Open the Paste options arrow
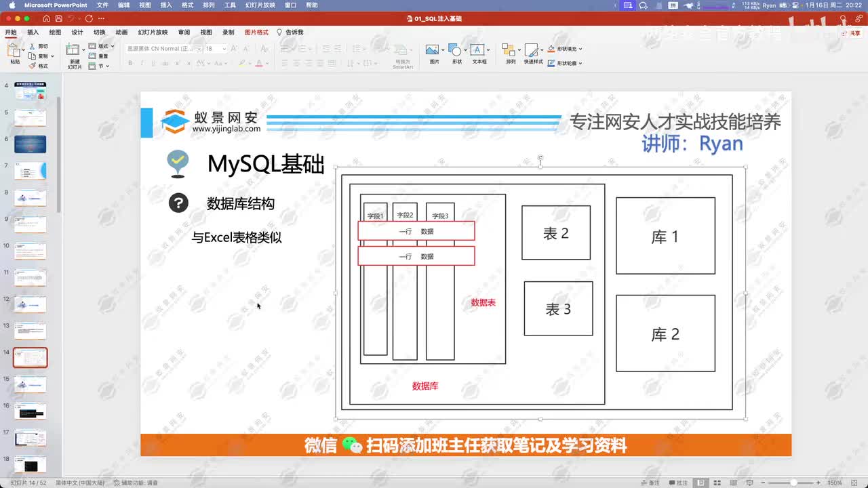The height and width of the screenshot is (488, 868). point(23,49)
